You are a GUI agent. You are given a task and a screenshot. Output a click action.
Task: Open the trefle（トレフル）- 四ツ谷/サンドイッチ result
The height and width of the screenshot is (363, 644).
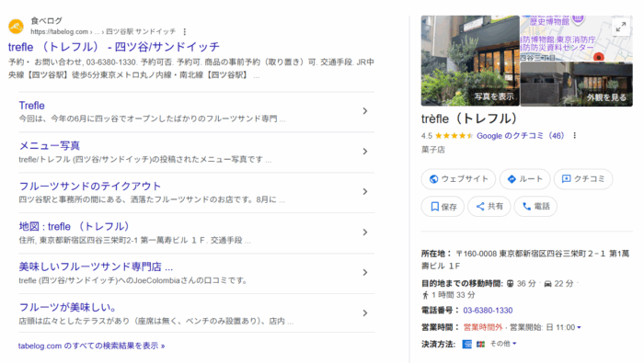click(x=114, y=47)
